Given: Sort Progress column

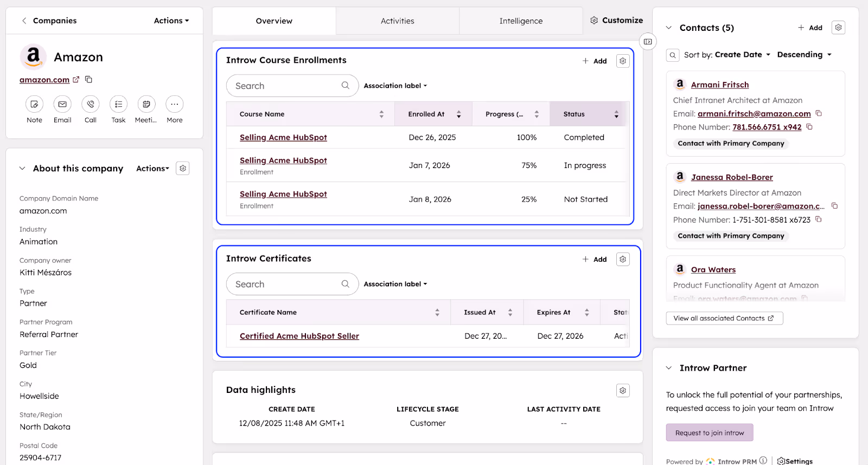Looking at the screenshot, I should pyautogui.click(x=537, y=114).
